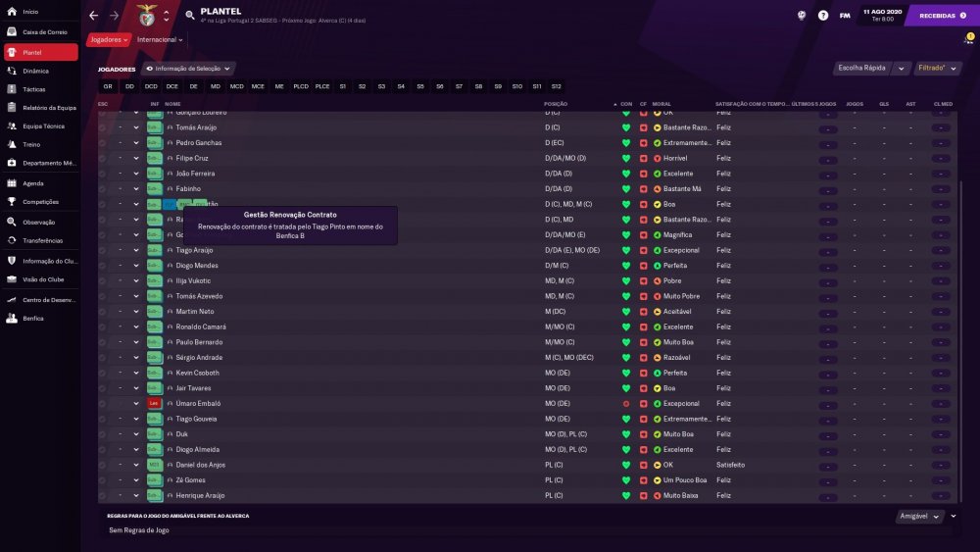Expand the Filtrado filter dropdown

pyautogui.click(x=937, y=68)
